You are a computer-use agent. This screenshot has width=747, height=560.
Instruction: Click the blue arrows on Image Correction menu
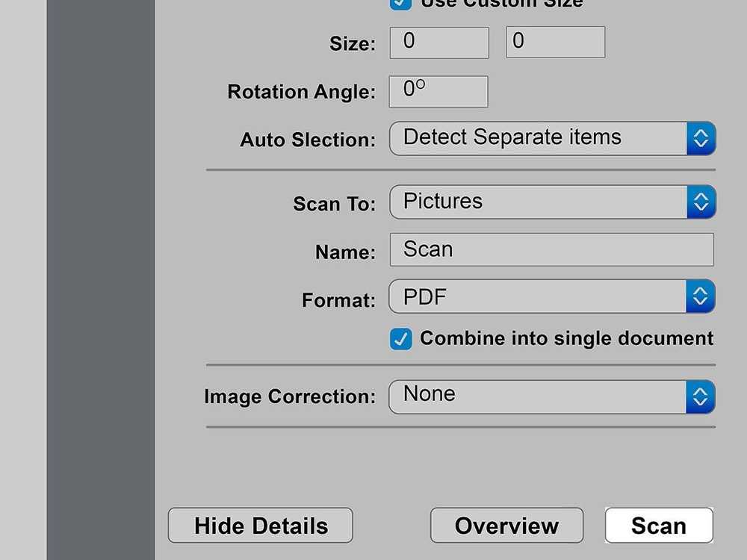(x=701, y=396)
